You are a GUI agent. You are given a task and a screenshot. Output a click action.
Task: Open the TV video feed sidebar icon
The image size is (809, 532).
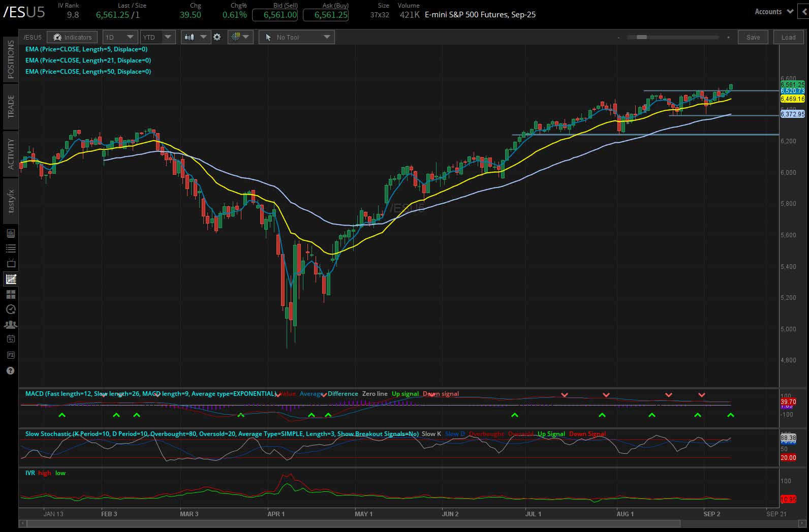pos(11,263)
